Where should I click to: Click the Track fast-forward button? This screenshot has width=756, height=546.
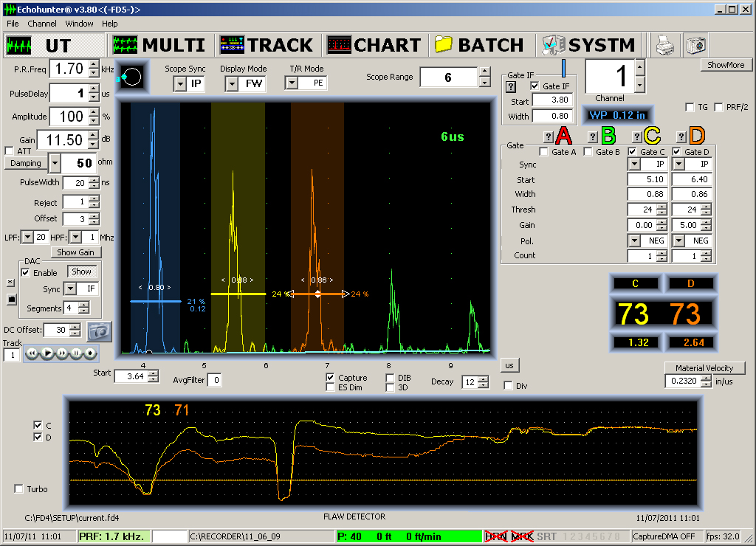62,353
